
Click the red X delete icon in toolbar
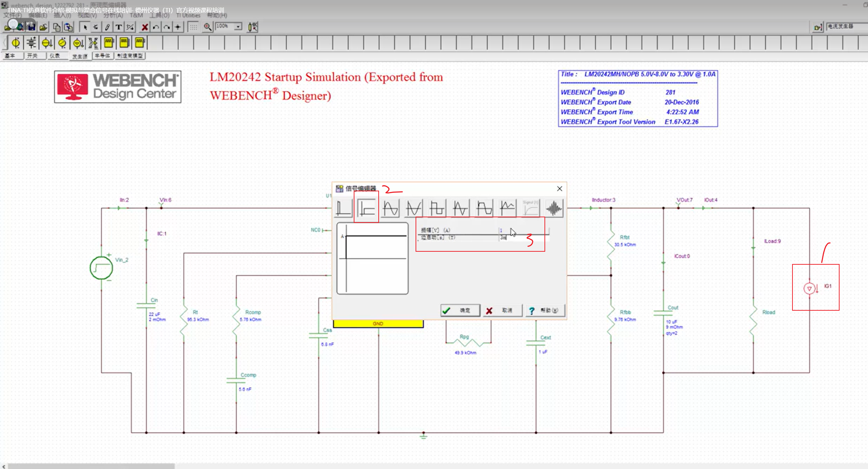(144, 27)
